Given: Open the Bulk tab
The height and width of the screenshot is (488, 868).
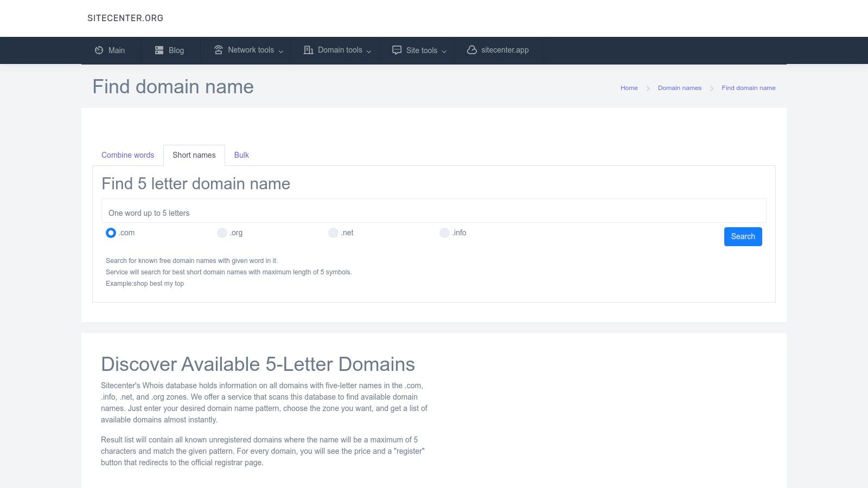Looking at the screenshot, I should 241,155.
